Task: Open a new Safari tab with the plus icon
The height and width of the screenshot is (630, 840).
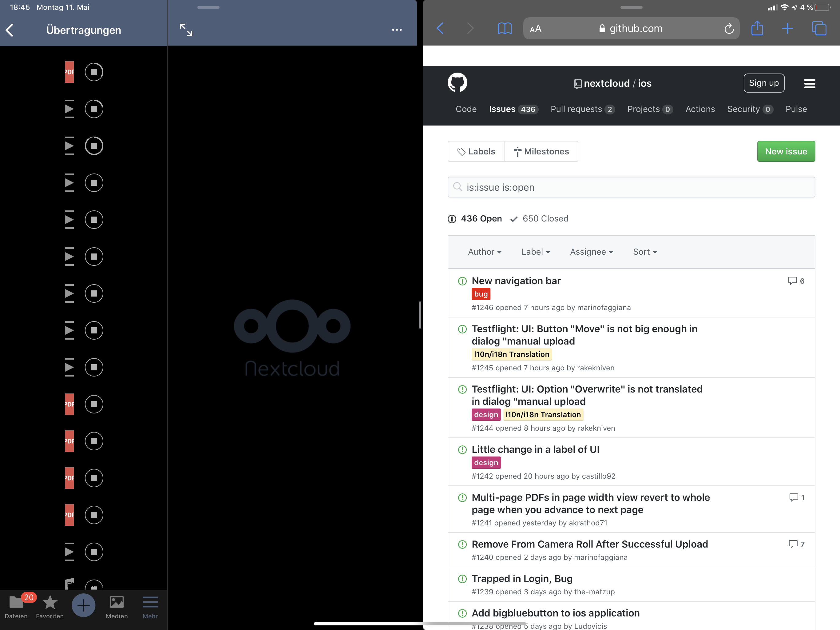Action: coord(788,28)
